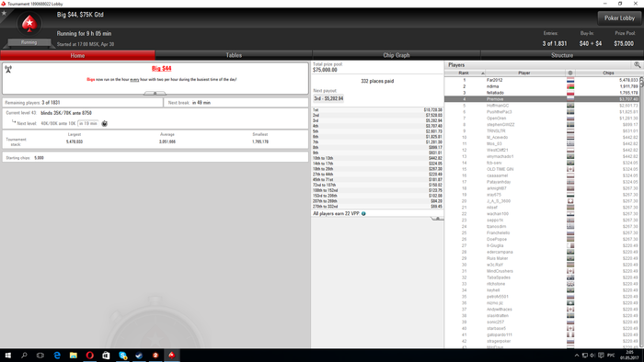Click '332 places paid' text
Image resolution: width=644 pixels, height=362 pixels.
point(377,81)
